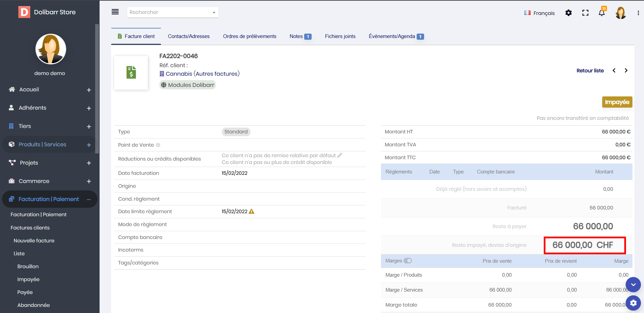Expand the Accueil menu plus sign

pyautogui.click(x=89, y=90)
